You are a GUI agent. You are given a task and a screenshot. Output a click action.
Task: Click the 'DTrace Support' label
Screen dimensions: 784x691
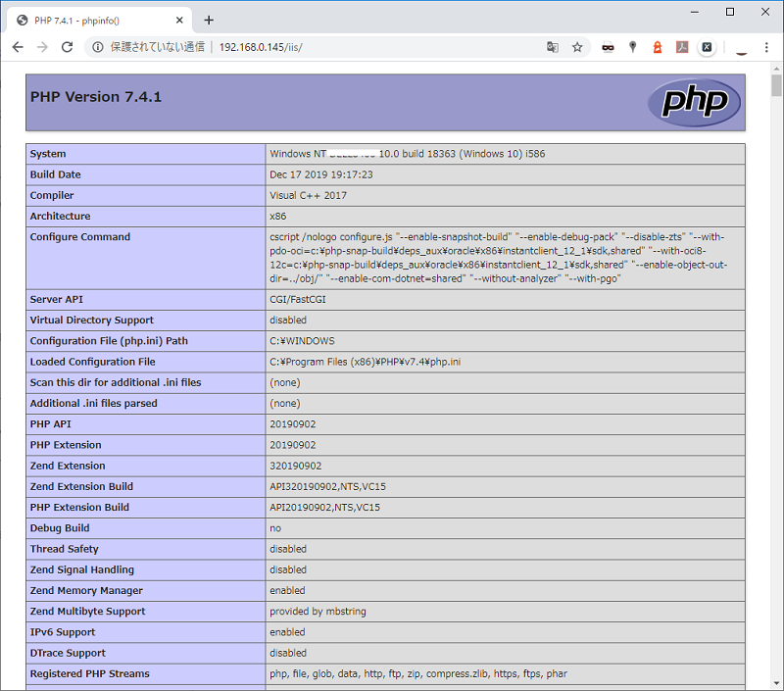tap(68, 653)
